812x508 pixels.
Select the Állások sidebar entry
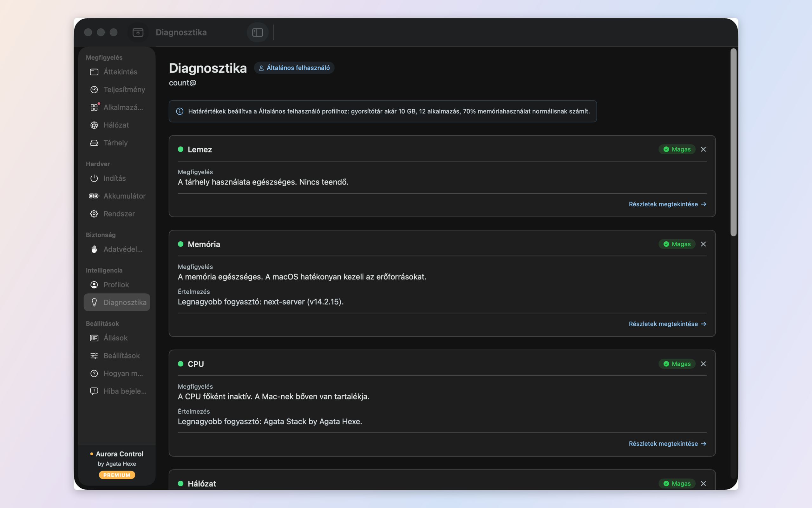click(x=117, y=338)
